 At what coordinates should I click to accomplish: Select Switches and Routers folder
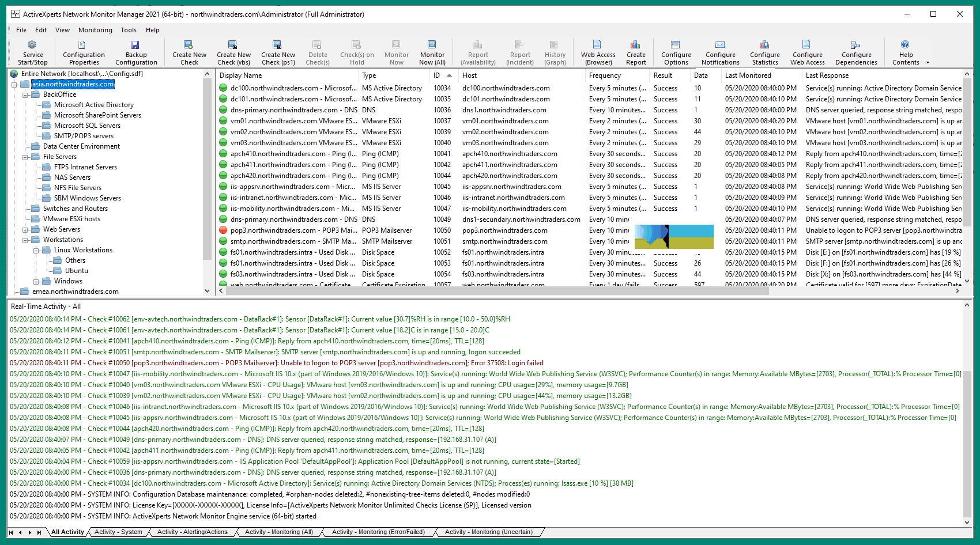tap(75, 209)
